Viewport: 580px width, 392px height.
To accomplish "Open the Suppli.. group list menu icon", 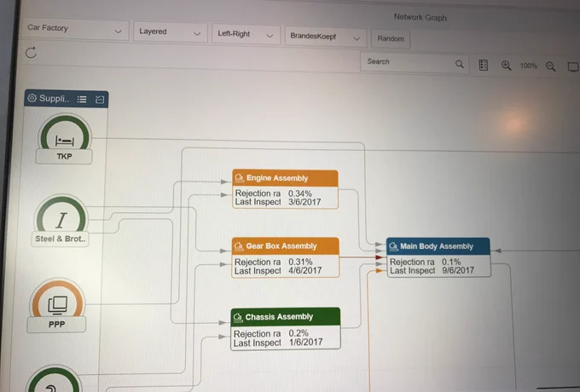I will [x=82, y=99].
